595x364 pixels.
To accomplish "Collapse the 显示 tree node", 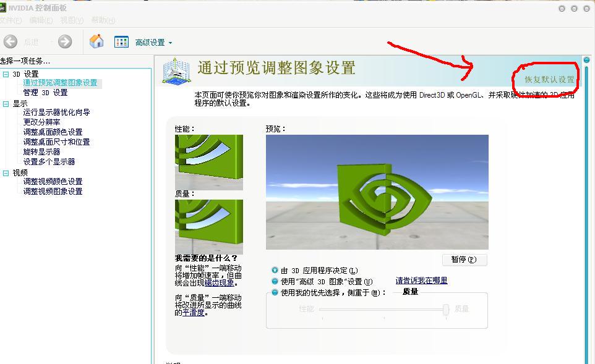I will click(x=6, y=103).
